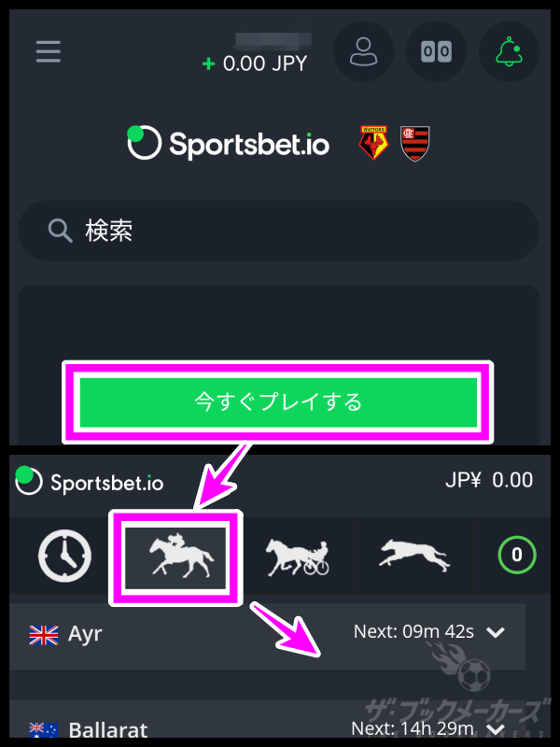The height and width of the screenshot is (747, 560).
Task: Select the Ayr race venue row
Action: [x=268, y=637]
